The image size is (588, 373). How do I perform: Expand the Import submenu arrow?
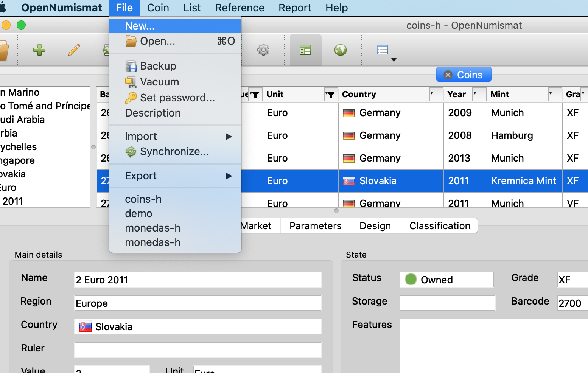coord(229,137)
